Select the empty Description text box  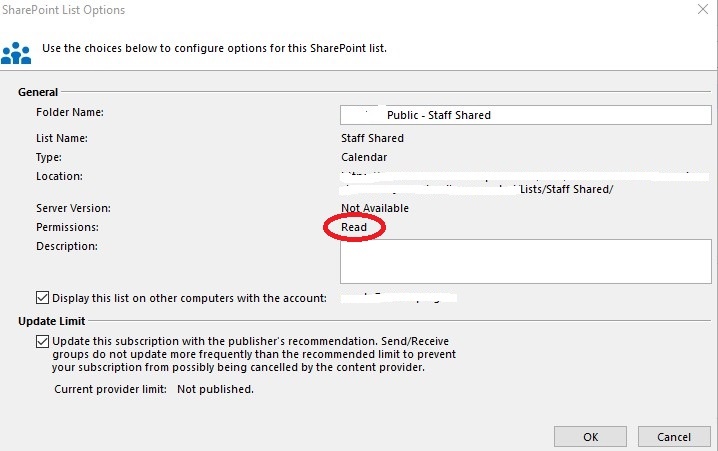[526, 261]
